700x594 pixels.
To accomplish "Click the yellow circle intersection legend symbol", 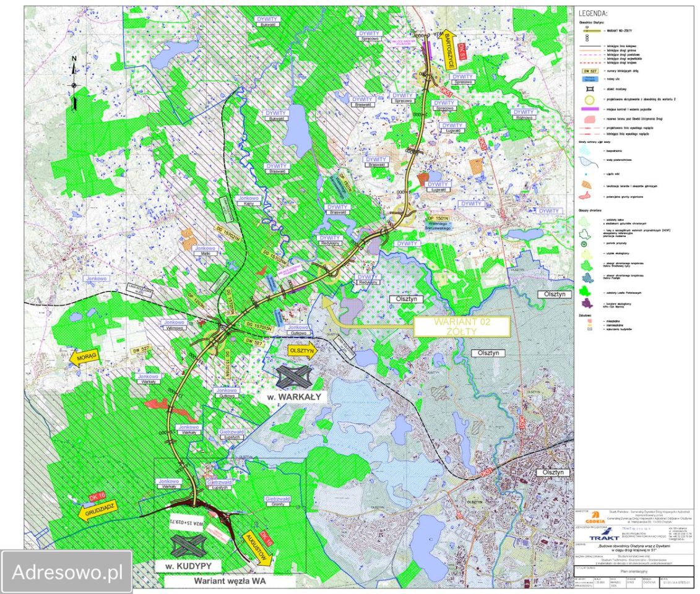I will coord(589,100).
